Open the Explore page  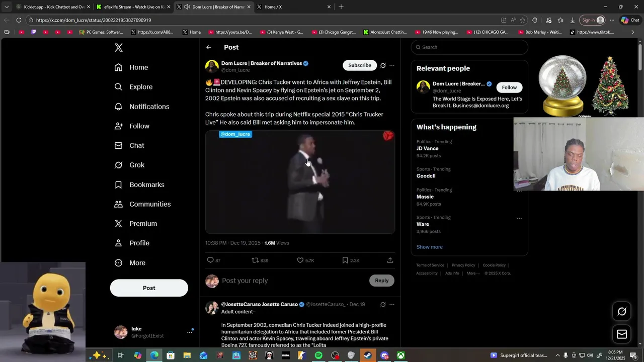click(133, 87)
